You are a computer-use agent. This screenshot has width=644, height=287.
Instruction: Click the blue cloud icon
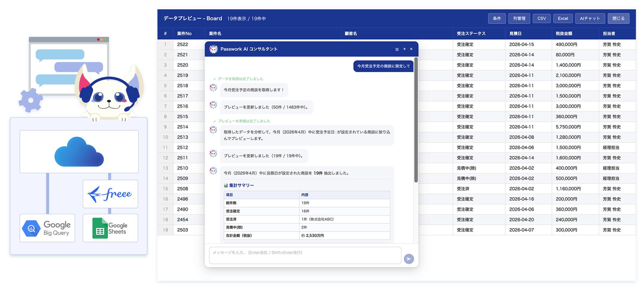pos(79,152)
